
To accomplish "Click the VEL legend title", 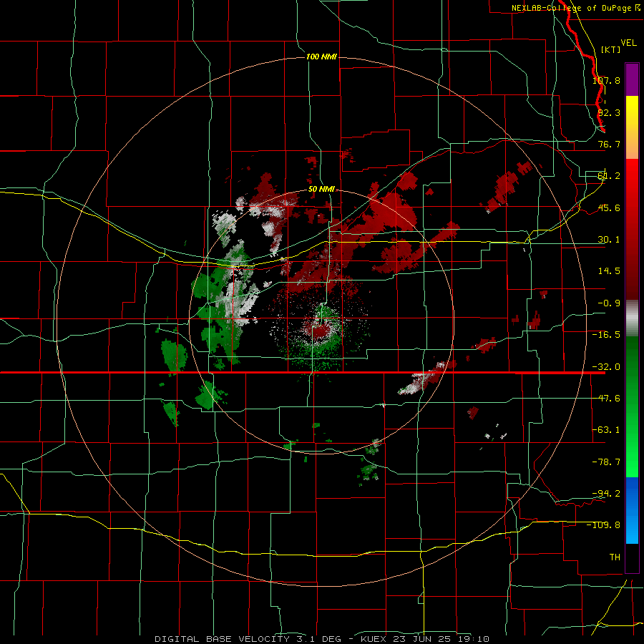I will 628,43.
